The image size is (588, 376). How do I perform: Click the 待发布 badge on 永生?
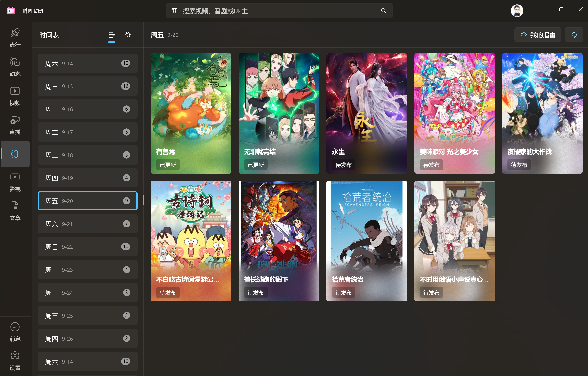344,165
